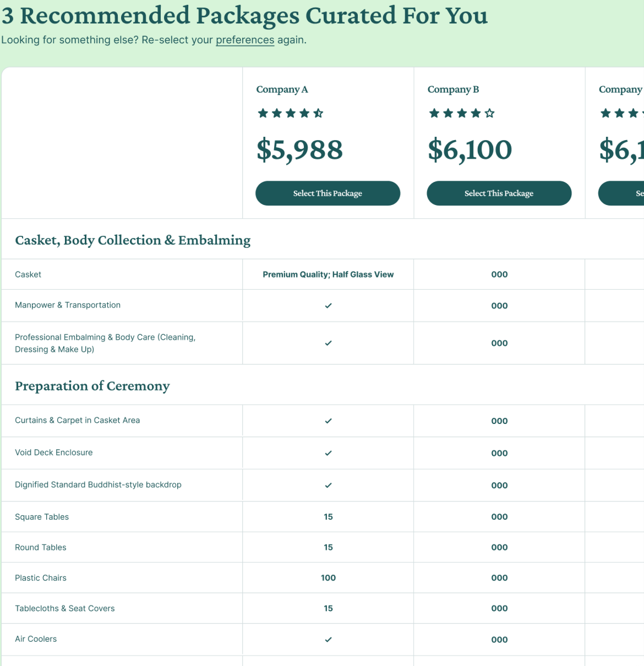
Task: Select Company B's package
Action: 499,193
